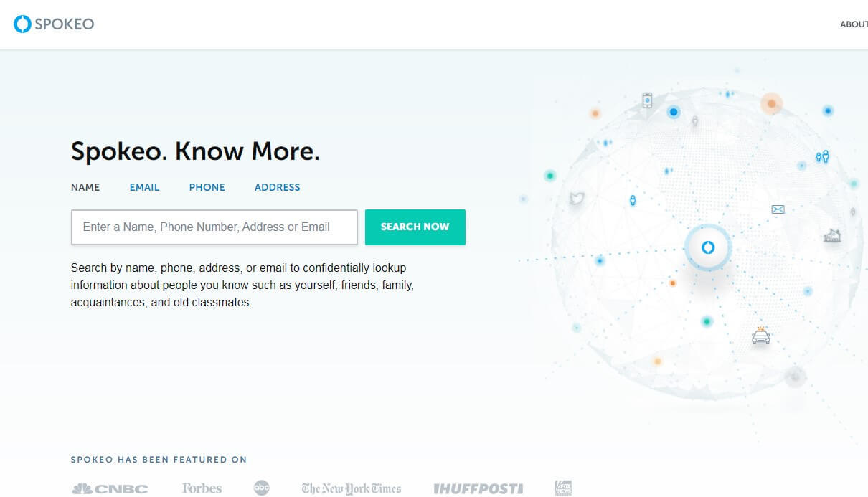Click the mobile phone icon on the globe
868x497 pixels.
coord(647,100)
